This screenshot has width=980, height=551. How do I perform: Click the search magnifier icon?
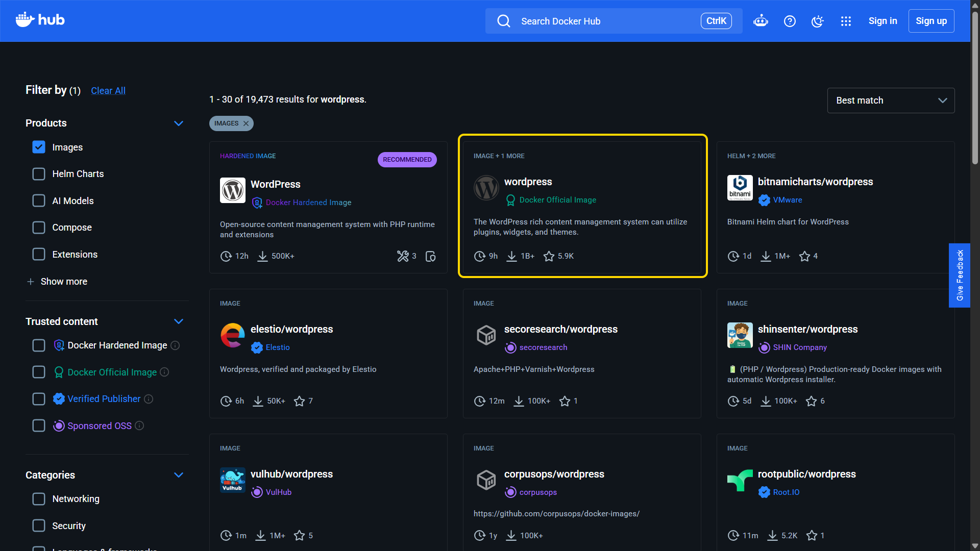[x=504, y=21]
